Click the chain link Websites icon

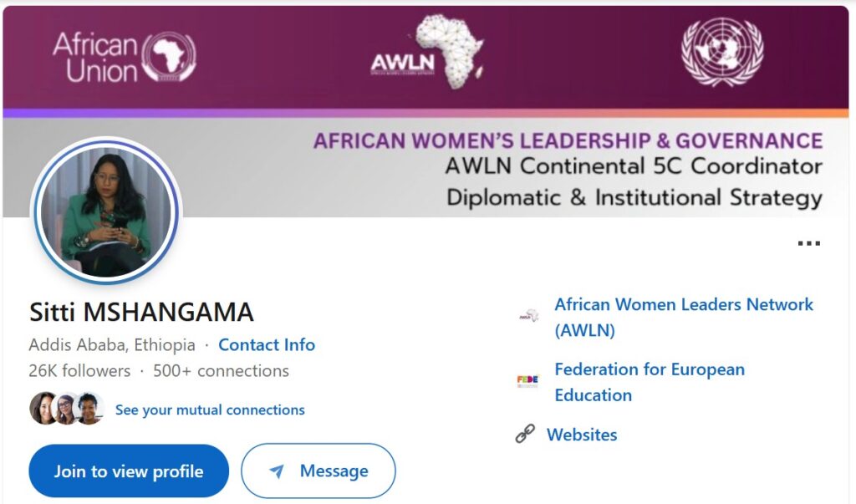(525, 434)
